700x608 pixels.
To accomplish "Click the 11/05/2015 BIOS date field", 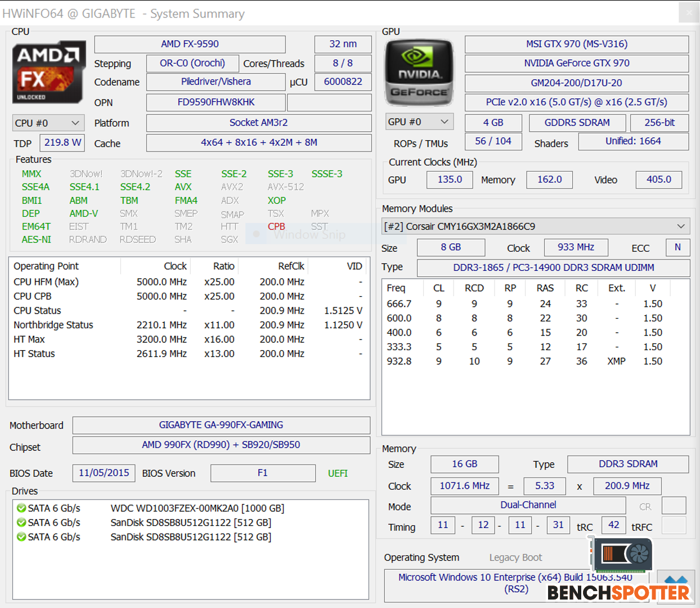I will pyautogui.click(x=104, y=473).
